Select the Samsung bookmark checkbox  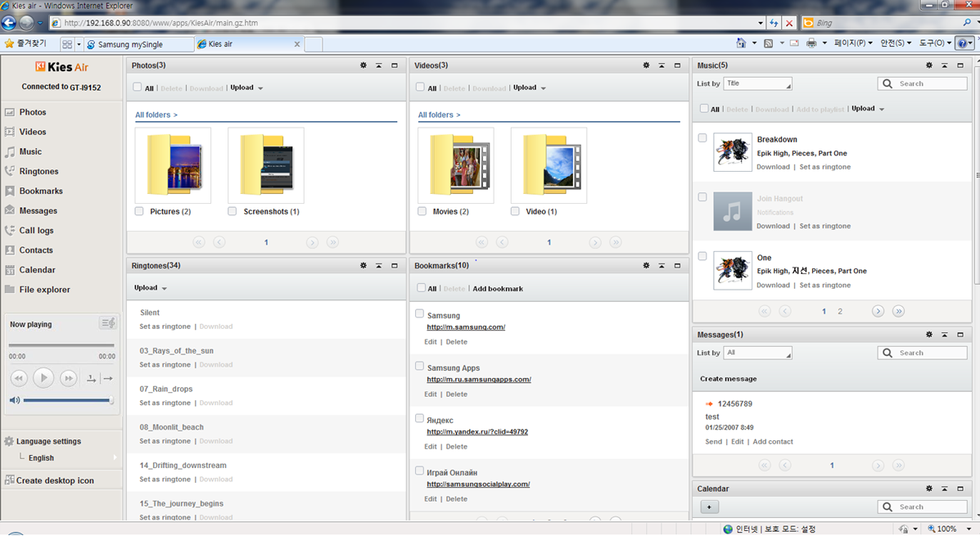[419, 314]
